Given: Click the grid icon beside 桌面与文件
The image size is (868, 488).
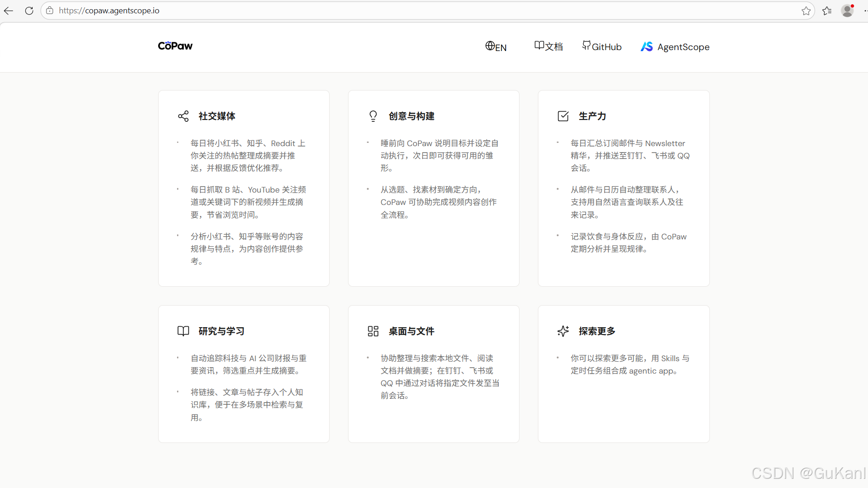Looking at the screenshot, I should tap(373, 331).
